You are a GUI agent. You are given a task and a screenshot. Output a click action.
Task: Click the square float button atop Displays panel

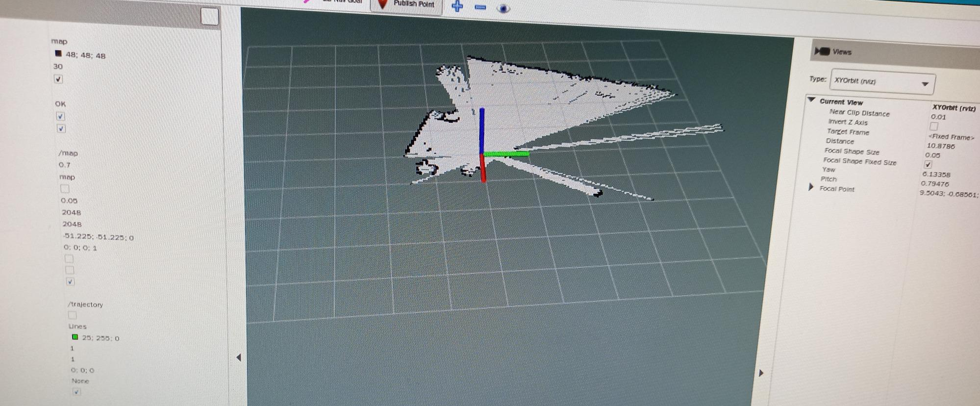click(x=209, y=16)
